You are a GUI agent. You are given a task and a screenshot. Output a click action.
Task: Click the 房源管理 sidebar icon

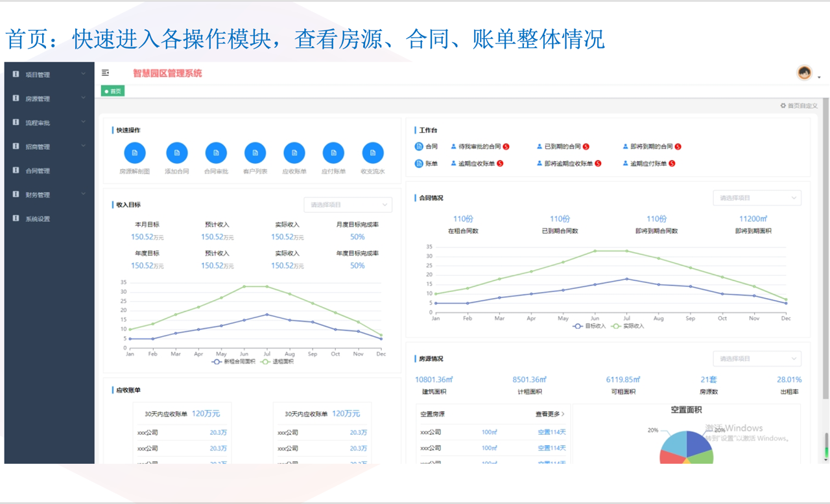tap(16, 98)
